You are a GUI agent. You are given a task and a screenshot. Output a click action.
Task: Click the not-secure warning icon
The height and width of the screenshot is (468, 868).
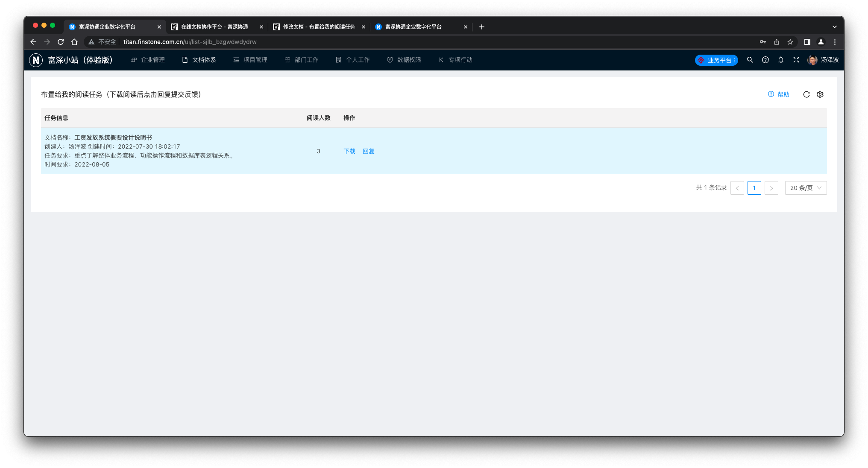tap(91, 42)
